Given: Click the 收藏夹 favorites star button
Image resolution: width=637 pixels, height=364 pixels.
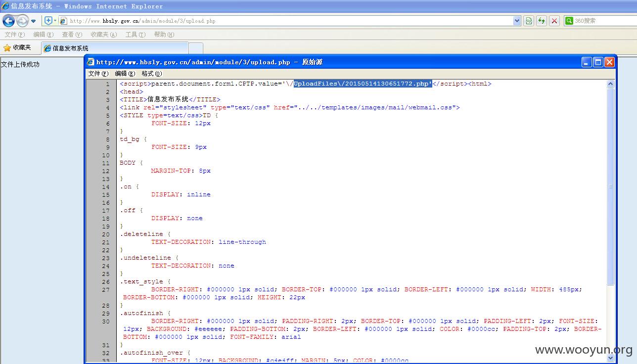Looking at the screenshot, I should click(x=17, y=48).
